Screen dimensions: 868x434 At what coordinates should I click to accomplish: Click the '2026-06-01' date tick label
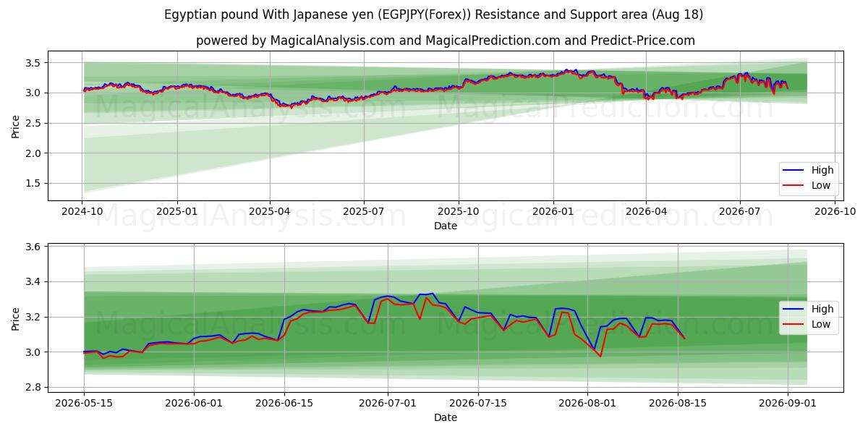[194, 403]
